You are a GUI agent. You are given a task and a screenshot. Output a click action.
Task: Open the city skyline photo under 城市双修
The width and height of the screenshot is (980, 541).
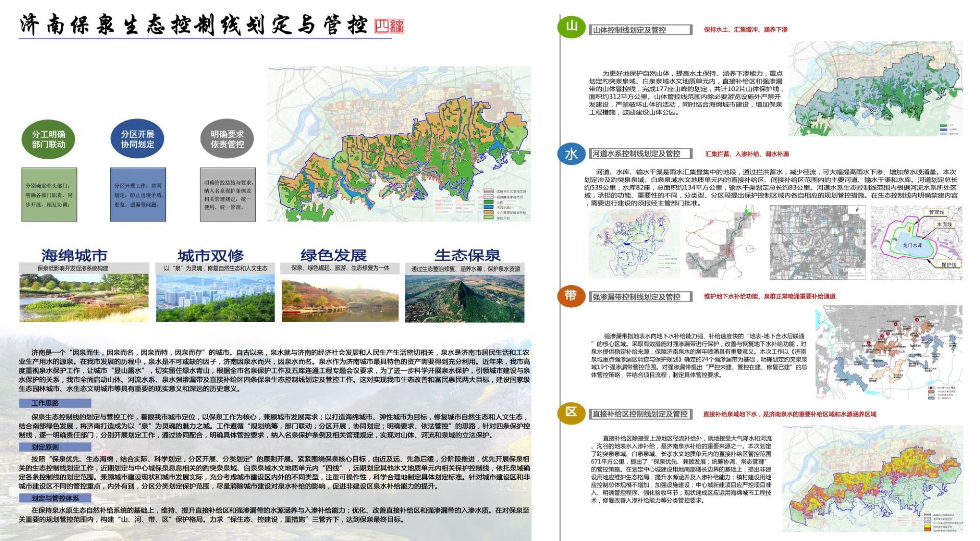click(x=215, y=298)
